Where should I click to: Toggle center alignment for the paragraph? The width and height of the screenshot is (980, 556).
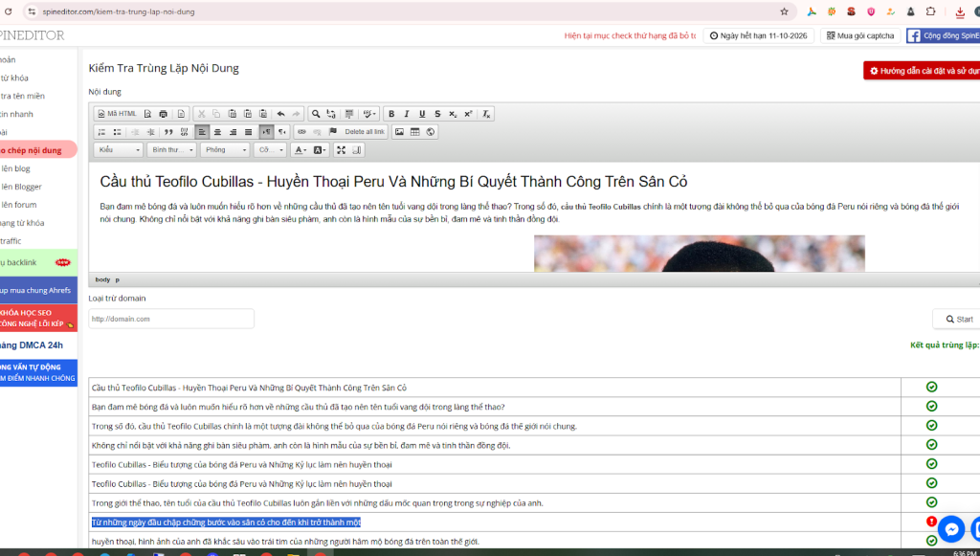click(217, 132)
